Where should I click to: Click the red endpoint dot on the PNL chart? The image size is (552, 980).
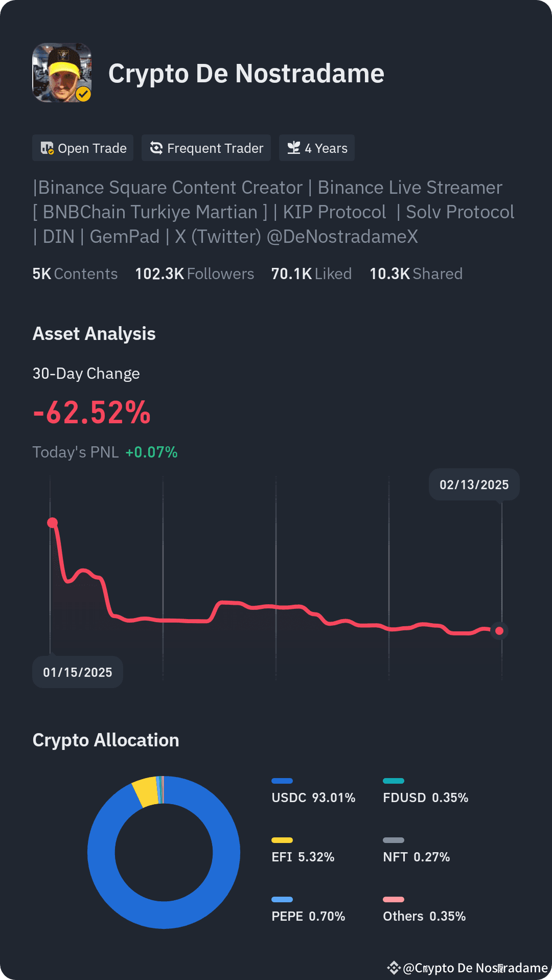pyautogui.click(x=499, y=631)
